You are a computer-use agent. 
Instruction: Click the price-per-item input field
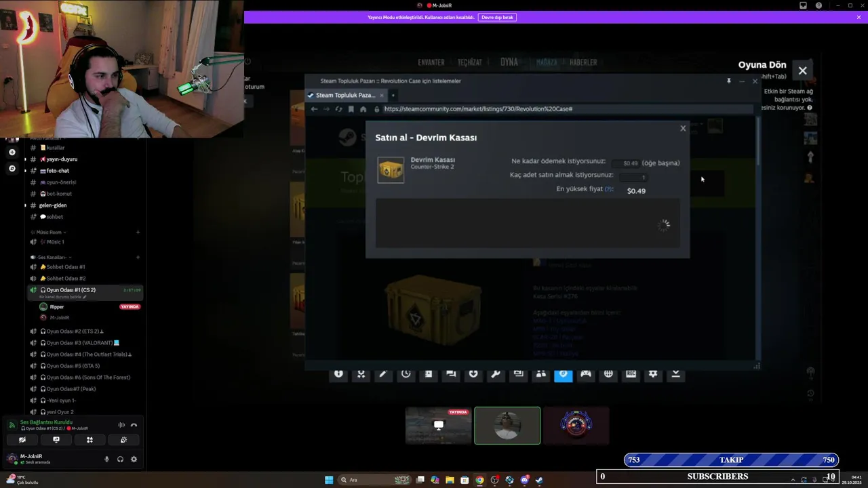625,163
